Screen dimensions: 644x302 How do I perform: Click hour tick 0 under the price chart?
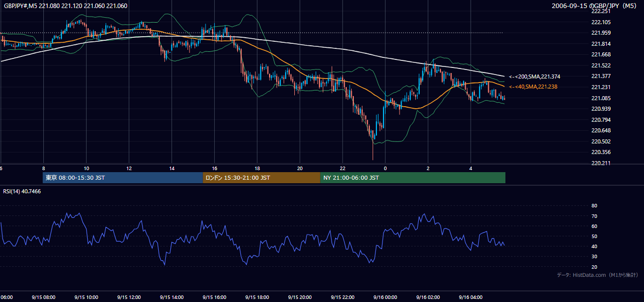pyautogui.click(x=385, y=168)
